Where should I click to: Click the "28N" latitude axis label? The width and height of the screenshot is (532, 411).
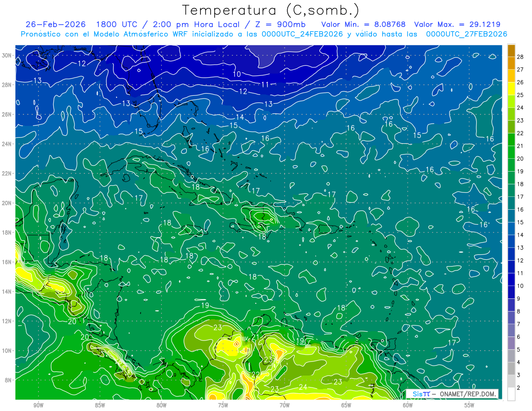tap(8, 85)
